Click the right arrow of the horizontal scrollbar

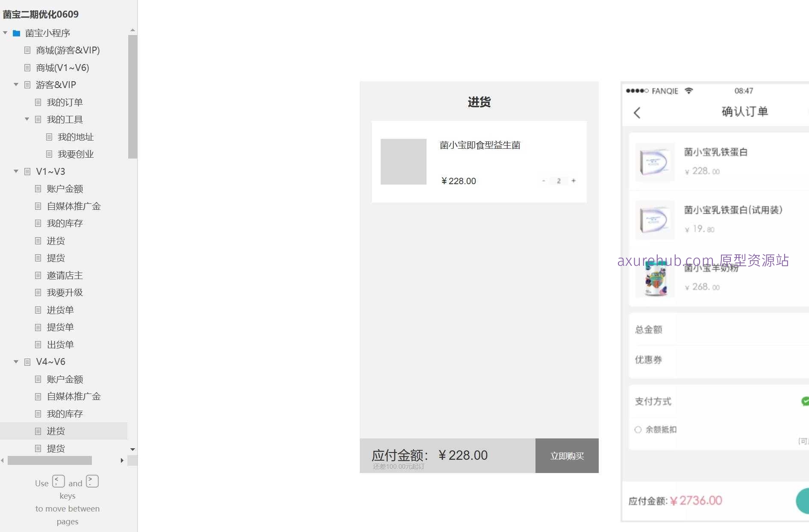click(122, 460)
